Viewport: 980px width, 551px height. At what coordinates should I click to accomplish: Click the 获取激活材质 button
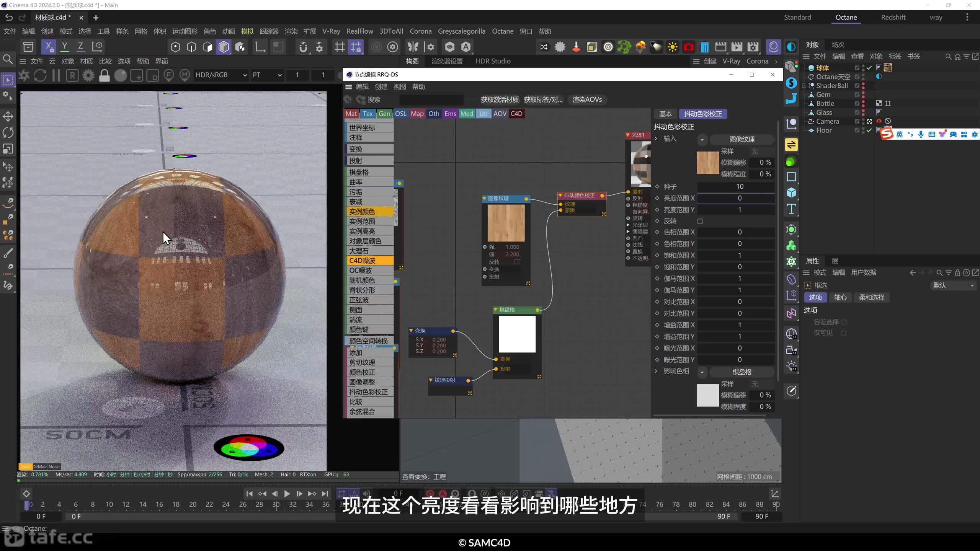tap(500, 100)
